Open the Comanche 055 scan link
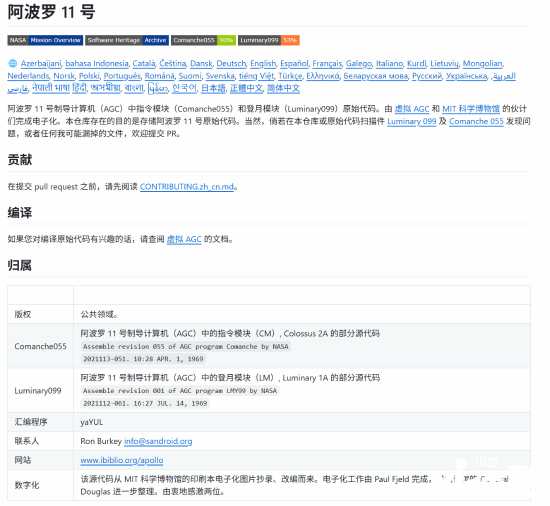 click(476, 121)
